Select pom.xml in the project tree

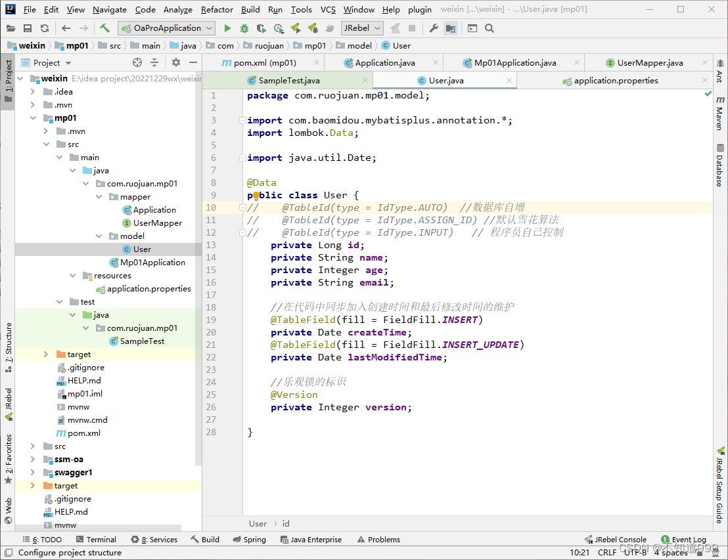coord(83,433)
